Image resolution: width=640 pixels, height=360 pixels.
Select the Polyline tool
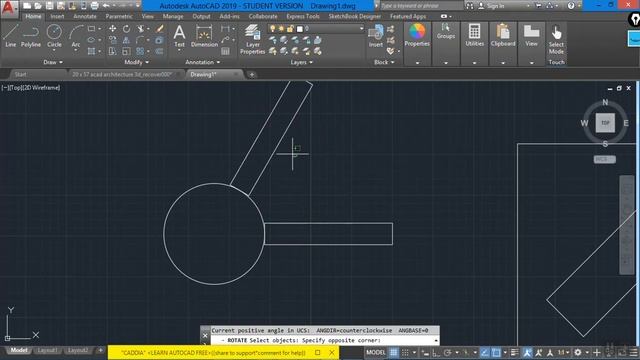(31, 36)
